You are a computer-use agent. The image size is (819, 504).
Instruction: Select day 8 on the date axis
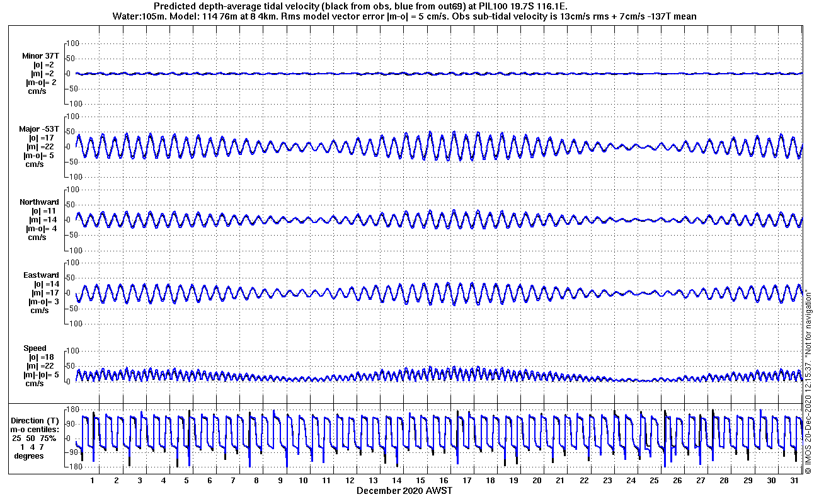256,481
